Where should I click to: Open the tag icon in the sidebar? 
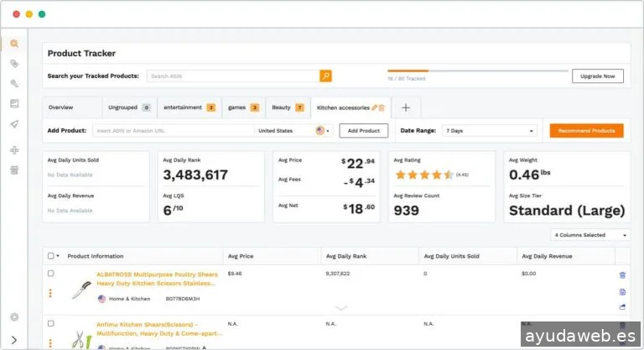tap(14, 64)
